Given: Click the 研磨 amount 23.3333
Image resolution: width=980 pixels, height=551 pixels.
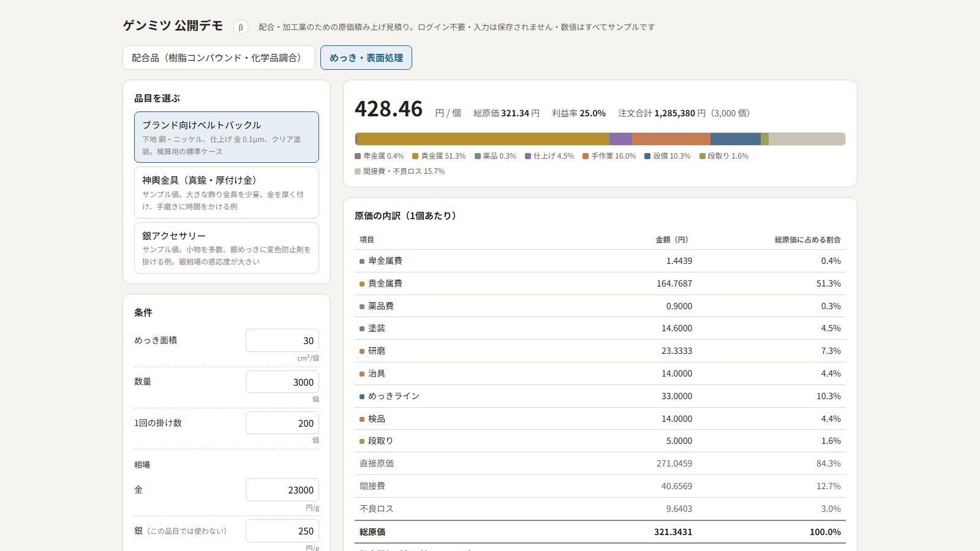Looking at the screenshot, I should click(677, 351).
